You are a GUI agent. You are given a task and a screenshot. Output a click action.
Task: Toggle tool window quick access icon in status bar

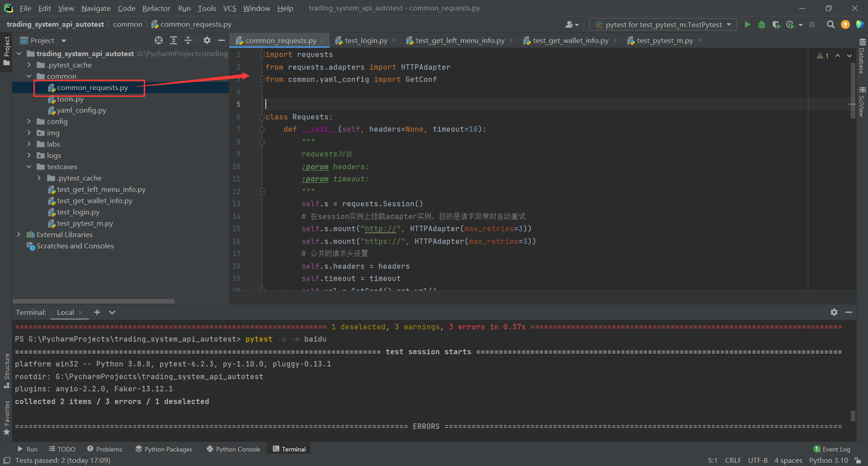pos(7,460)
